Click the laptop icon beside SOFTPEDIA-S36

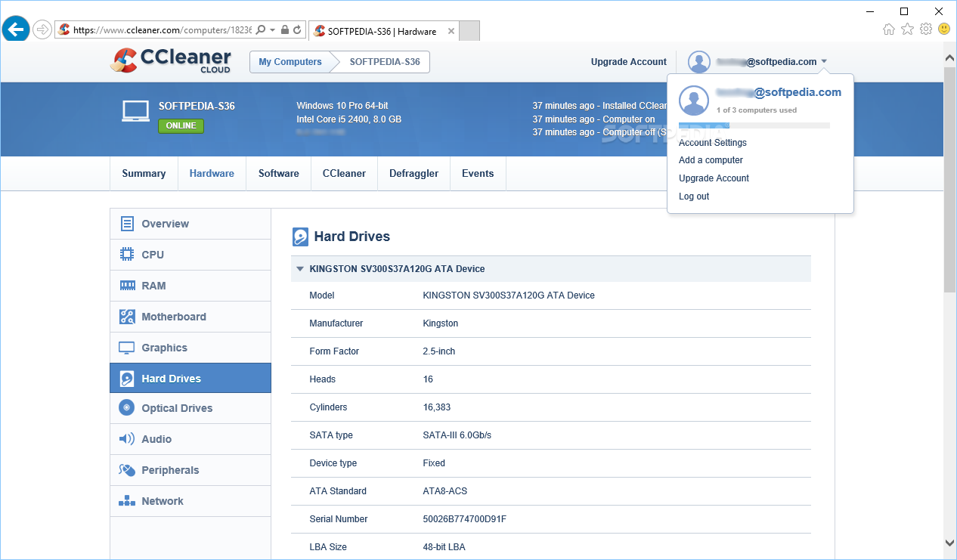135,111
